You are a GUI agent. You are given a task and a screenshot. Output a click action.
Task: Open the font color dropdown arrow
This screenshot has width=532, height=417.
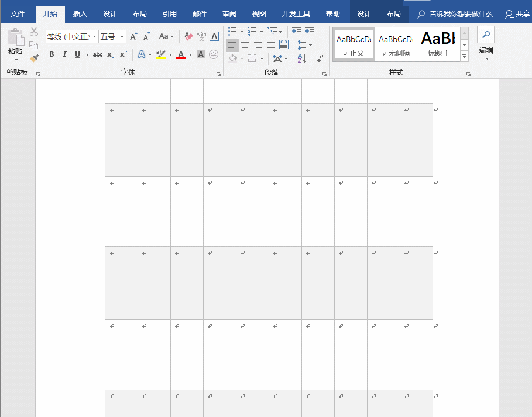190,54
